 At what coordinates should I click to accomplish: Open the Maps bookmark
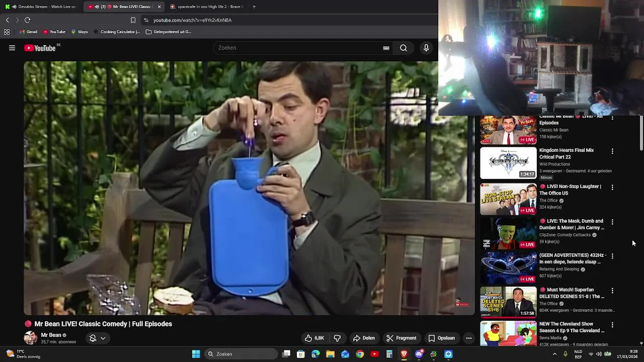(79, 32)
